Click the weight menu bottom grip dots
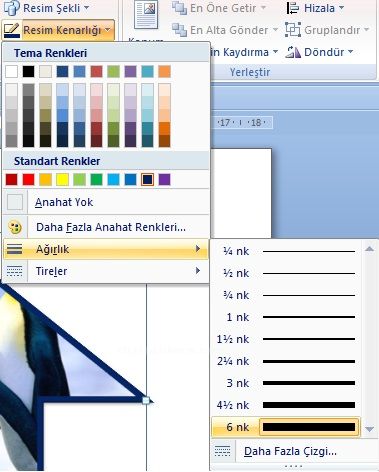Viewport: 379px width, 472px height. [293, 466]
